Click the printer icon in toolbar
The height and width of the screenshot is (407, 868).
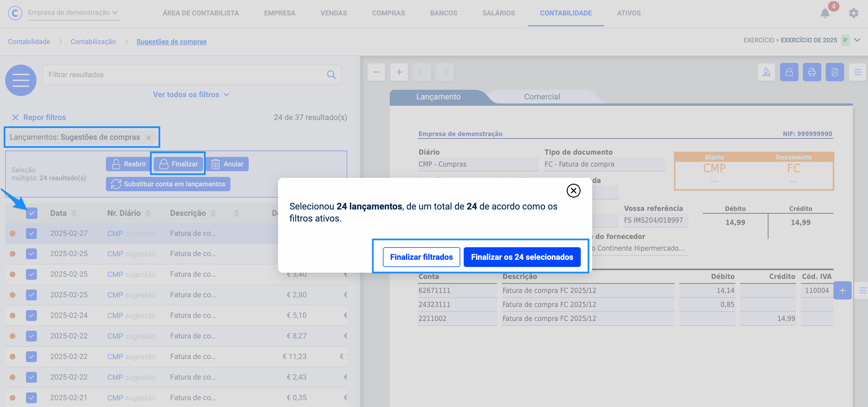[812, 72]
